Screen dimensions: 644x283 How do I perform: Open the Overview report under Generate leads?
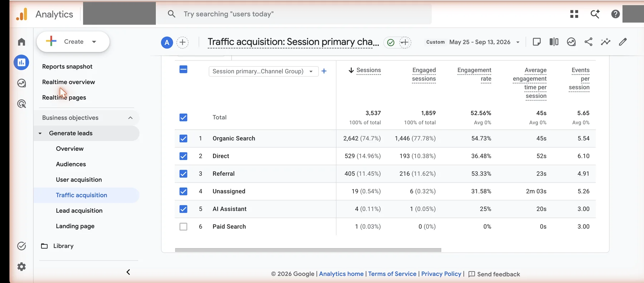pyautogui.click(x=70, y=149)
